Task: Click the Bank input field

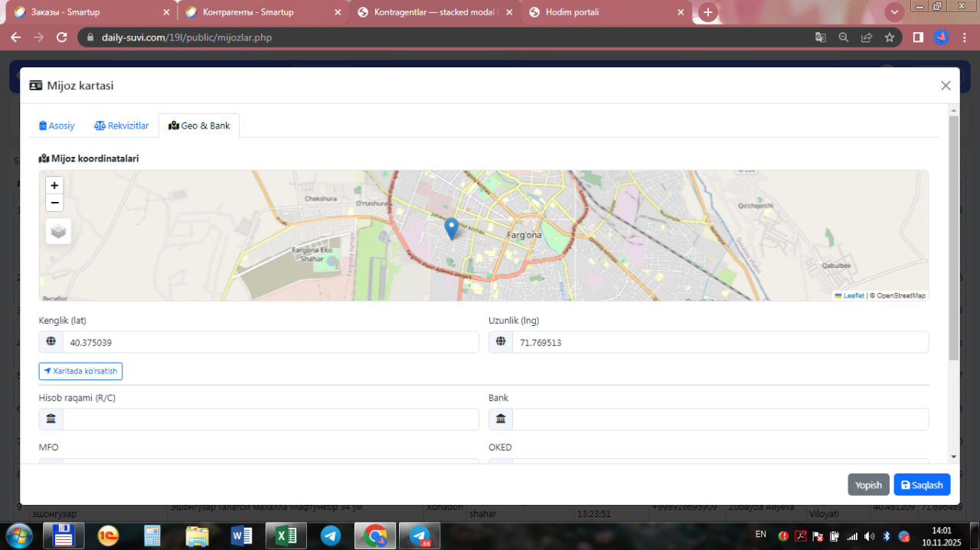Action: point(720,419)
